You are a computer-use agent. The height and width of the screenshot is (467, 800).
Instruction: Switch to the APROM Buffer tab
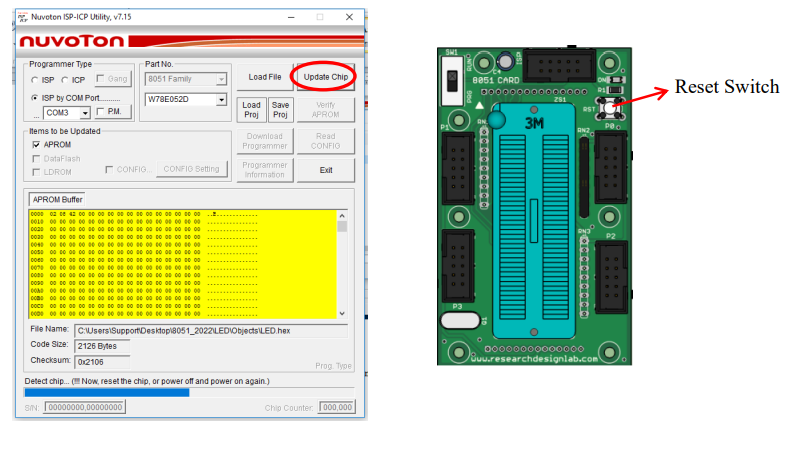click(58, 199)
